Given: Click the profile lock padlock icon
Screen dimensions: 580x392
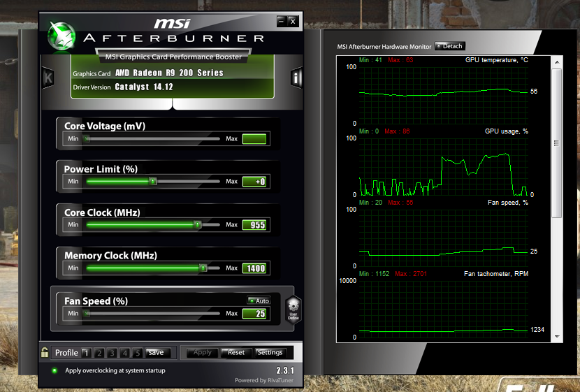Looking at the screenshot, I should point(45,352).
